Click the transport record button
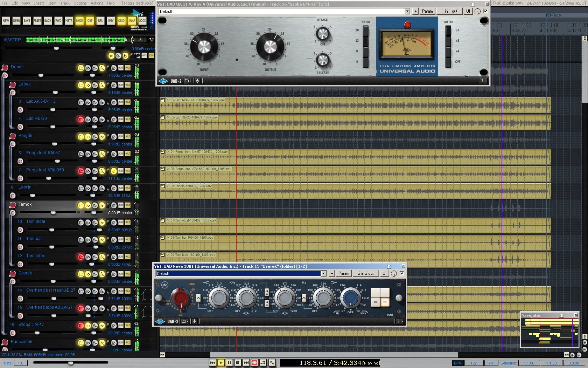This screenshot has width=588, height=368. (254, 363)
